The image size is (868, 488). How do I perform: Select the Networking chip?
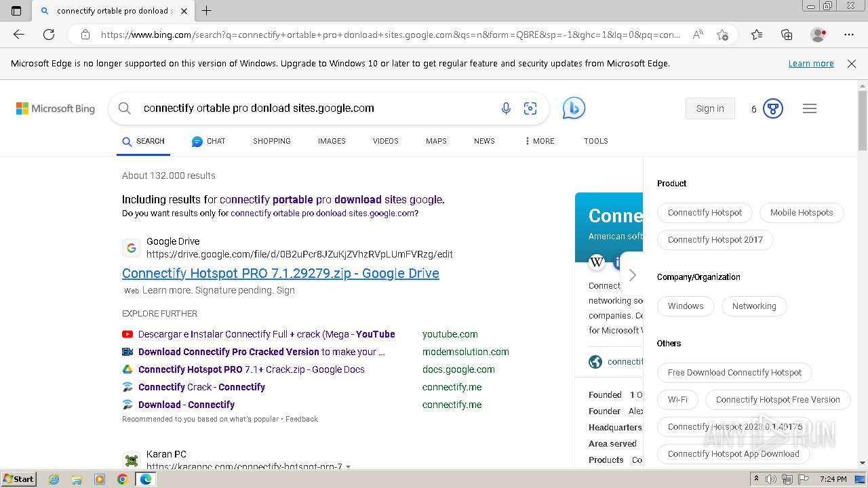pos(754,306)
